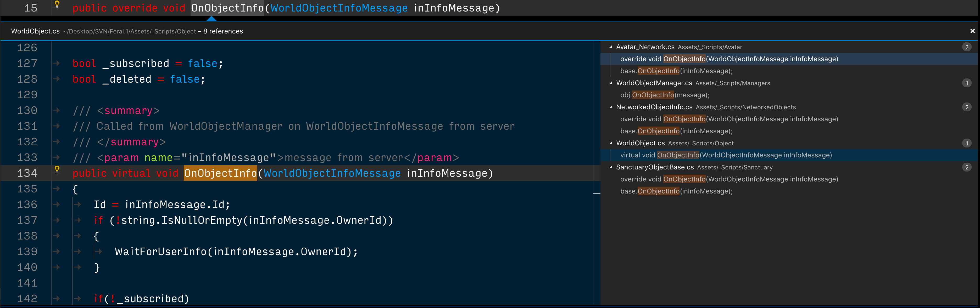
Task: Click the lightbulb icon on line 134
Action: (x=57, y=169)
